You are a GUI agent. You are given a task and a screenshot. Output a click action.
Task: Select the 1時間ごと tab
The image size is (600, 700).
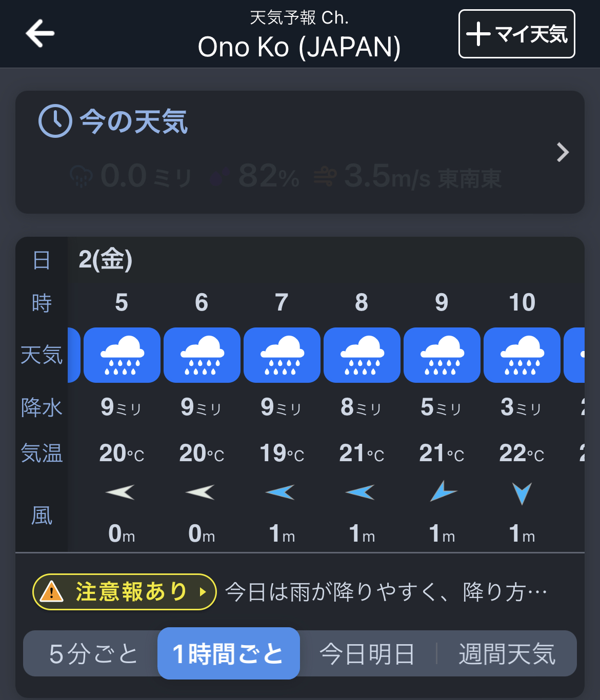click(228, 654)
